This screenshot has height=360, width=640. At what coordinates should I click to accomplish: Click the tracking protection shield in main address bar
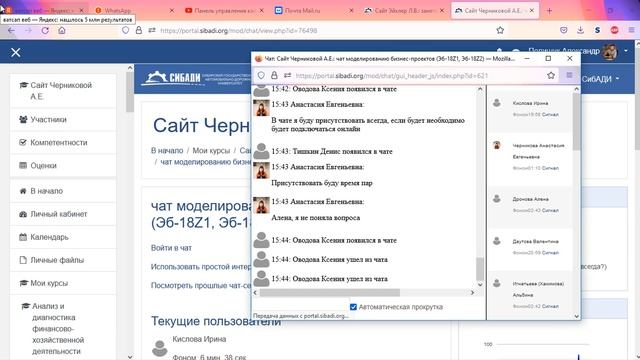(x=126, y=30)
